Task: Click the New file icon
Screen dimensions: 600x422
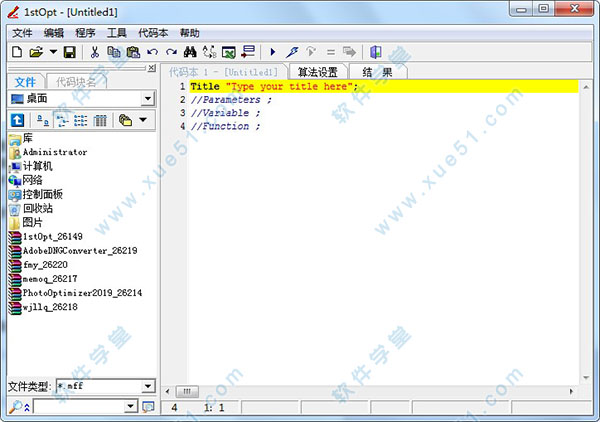Action: tap(16, 51)
